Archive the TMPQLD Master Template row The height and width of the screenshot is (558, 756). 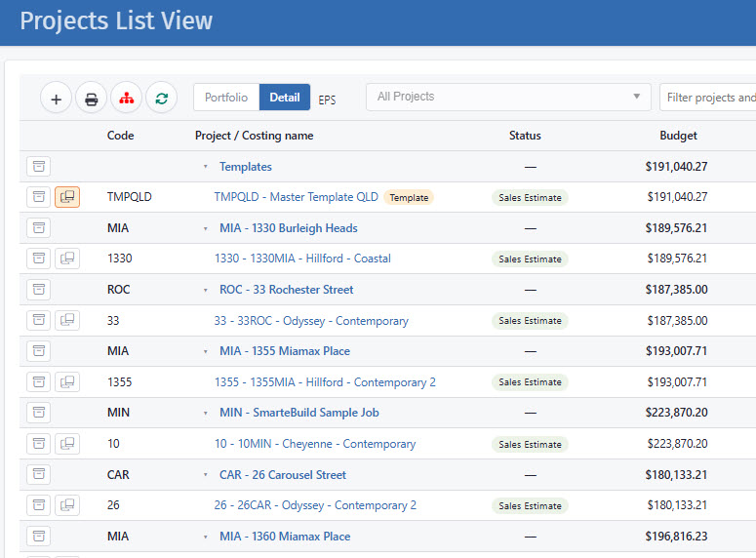(39, 197)
